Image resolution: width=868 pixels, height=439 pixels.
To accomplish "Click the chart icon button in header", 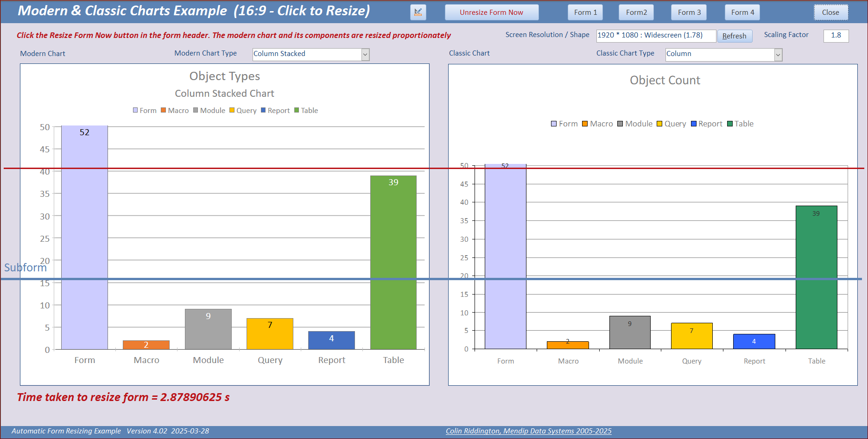I will coord(418,13).
